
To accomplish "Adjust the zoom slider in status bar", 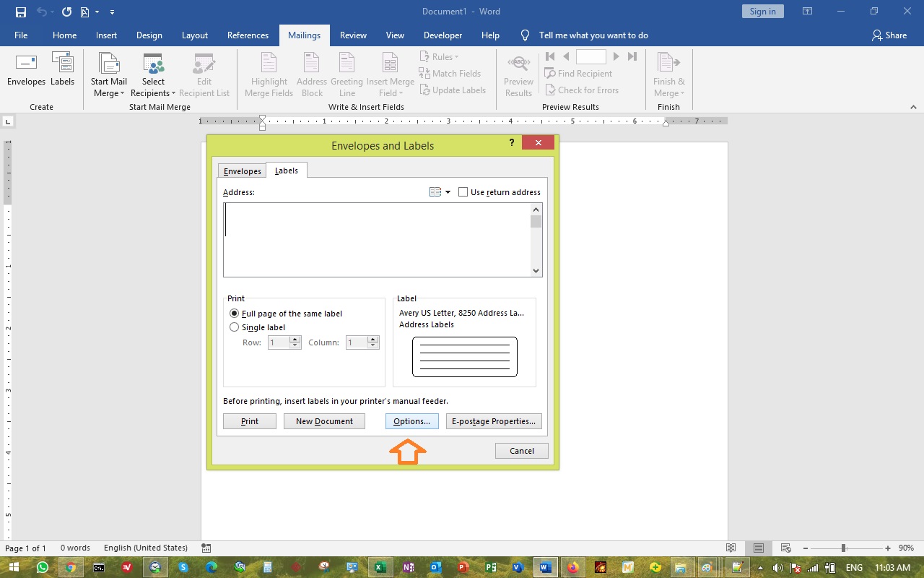I will coord(842,548).
